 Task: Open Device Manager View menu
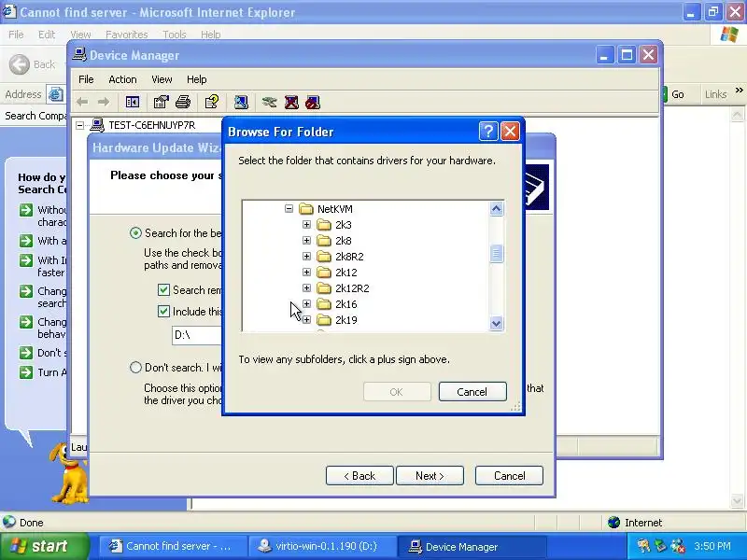162,79
